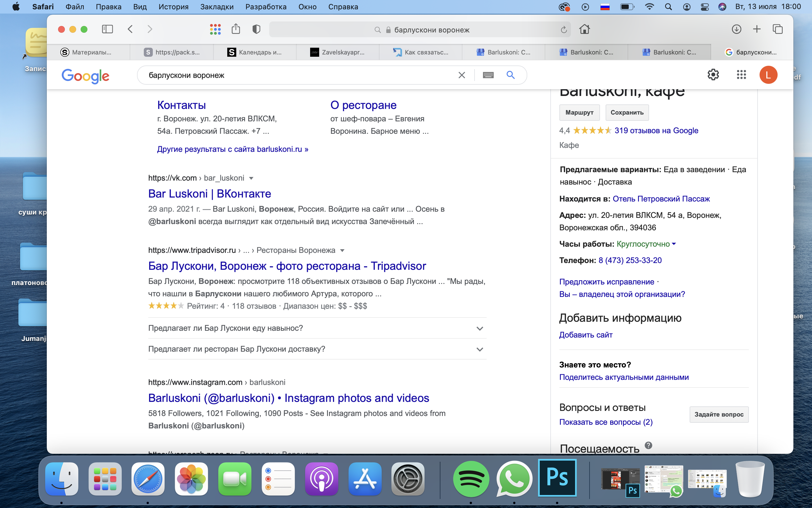This screenshot has height=508, width=812.
Task: Open the privacy report shield icon
Action: pyautogui.click(x=256, y=29)
